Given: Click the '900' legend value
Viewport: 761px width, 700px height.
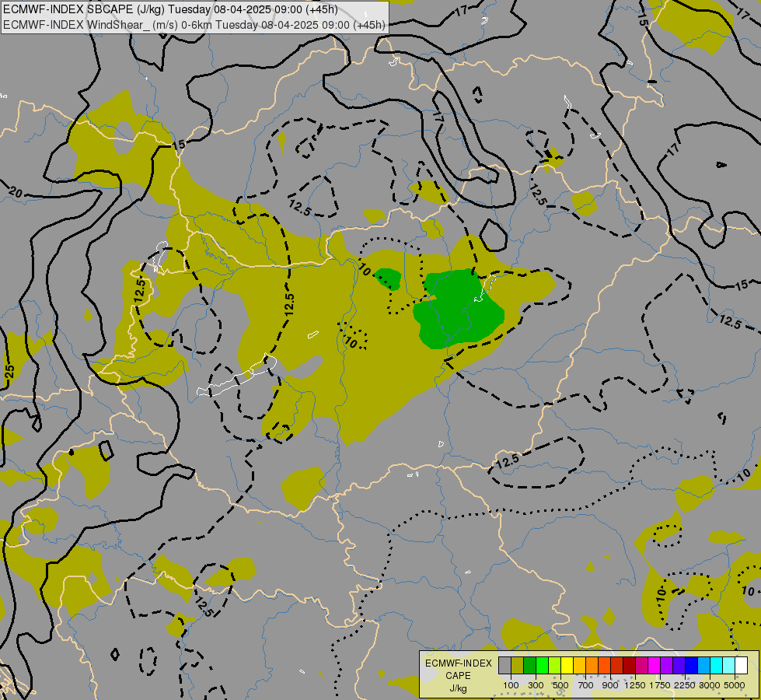Looking at the screenshot, I should tap(610, 685).
